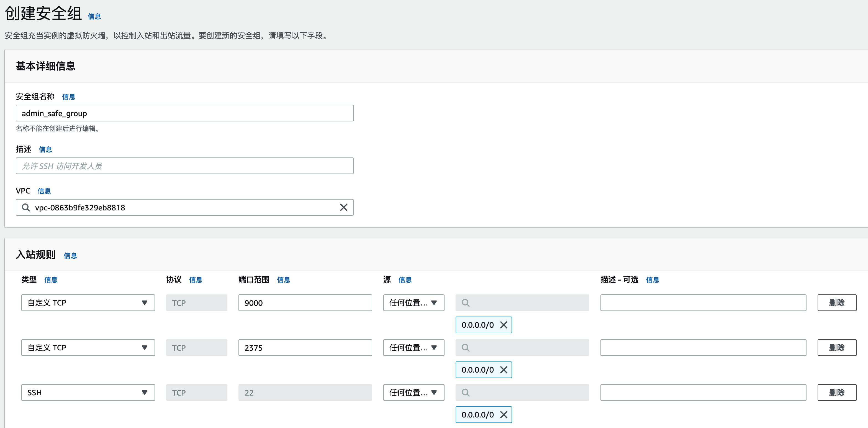This screenshot has height=428, width=868.
Task: Open source dropdown for port 9000 rule
Action: click(x=414, y=302)
